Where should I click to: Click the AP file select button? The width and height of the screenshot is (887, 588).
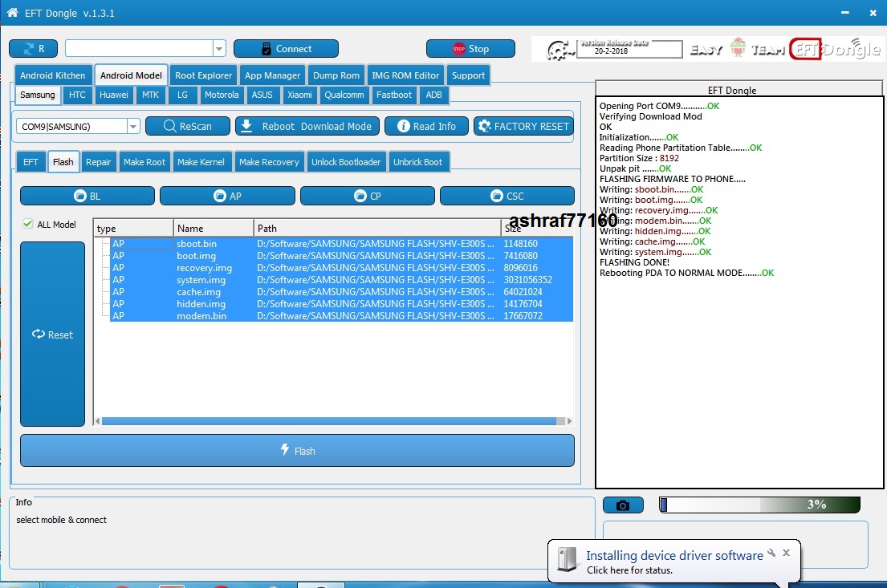[x=227, y=196]
